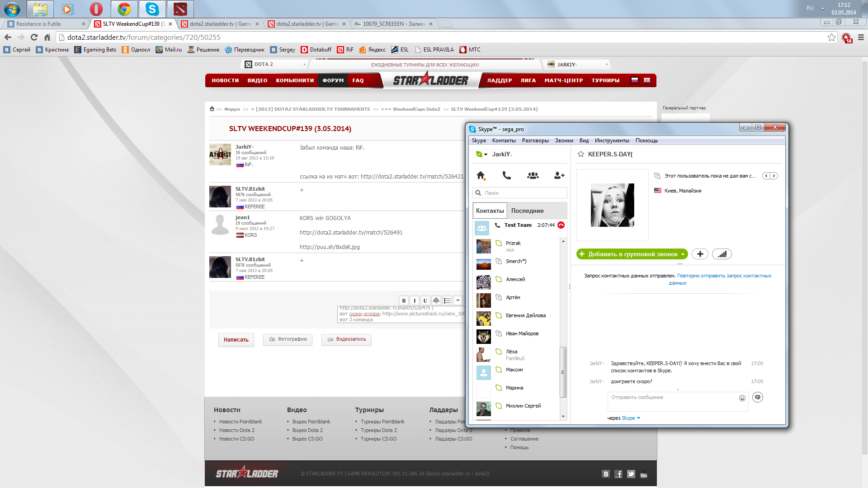Viewport: 868px width, 488px height.
Task: Click the Chrome address bar
Action: point(443,37)
